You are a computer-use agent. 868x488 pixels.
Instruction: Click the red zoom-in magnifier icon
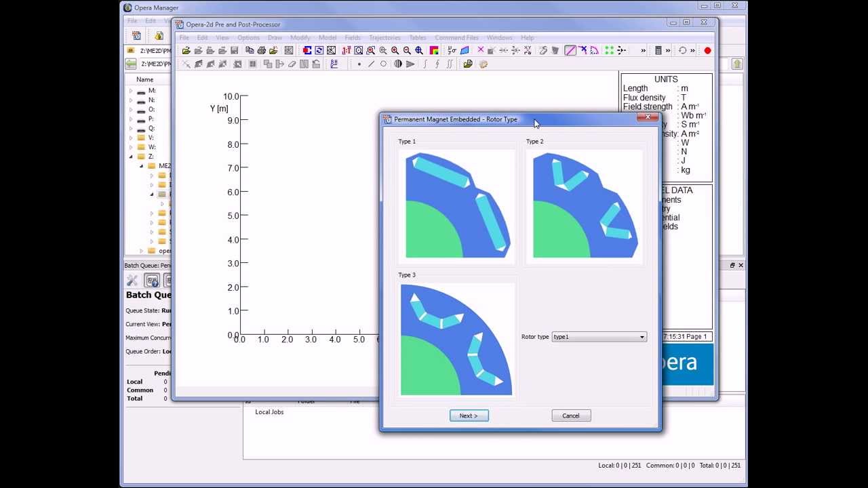click(x=395, y=50)
